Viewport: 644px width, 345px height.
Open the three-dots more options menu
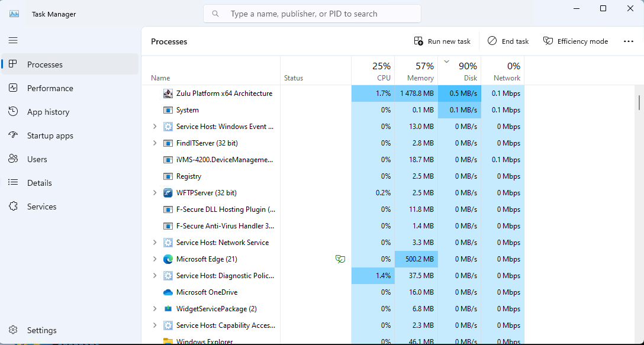(x=629, y=41)
